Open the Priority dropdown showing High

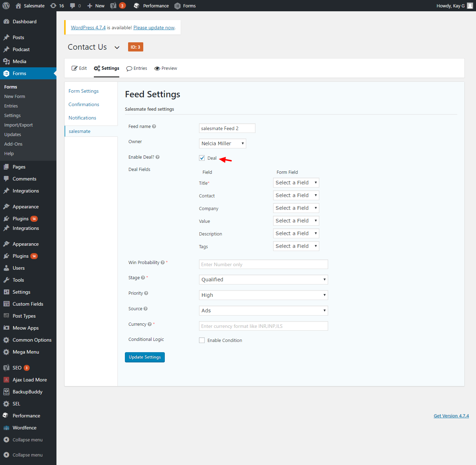coord(264,295)
